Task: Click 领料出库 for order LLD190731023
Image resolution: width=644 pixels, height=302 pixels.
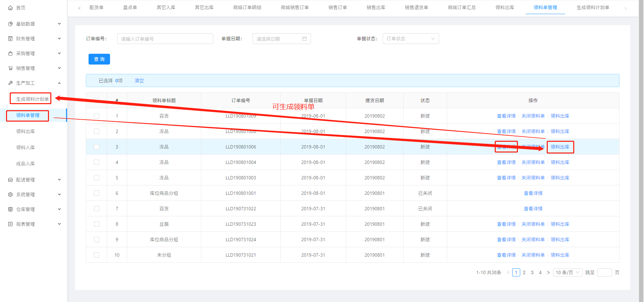Action: tap(560, 224)
